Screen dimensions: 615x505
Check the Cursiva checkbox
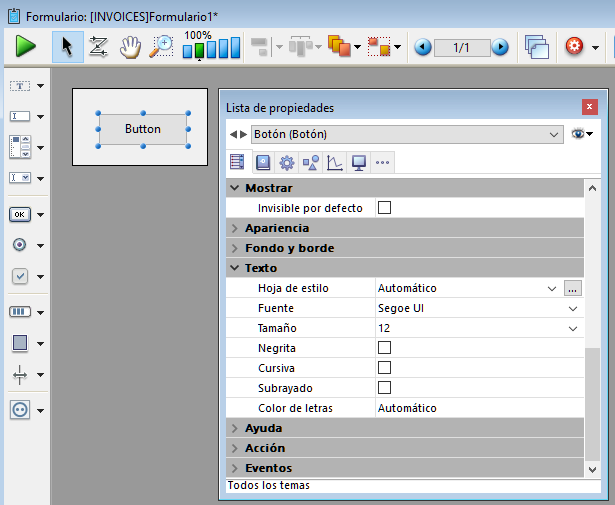point(384,368)
